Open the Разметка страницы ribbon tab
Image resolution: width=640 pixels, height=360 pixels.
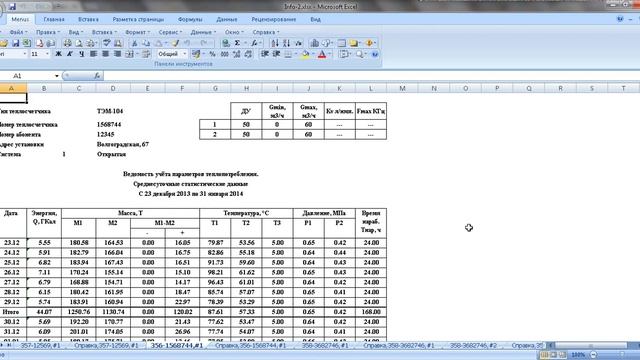pos(138,19)
